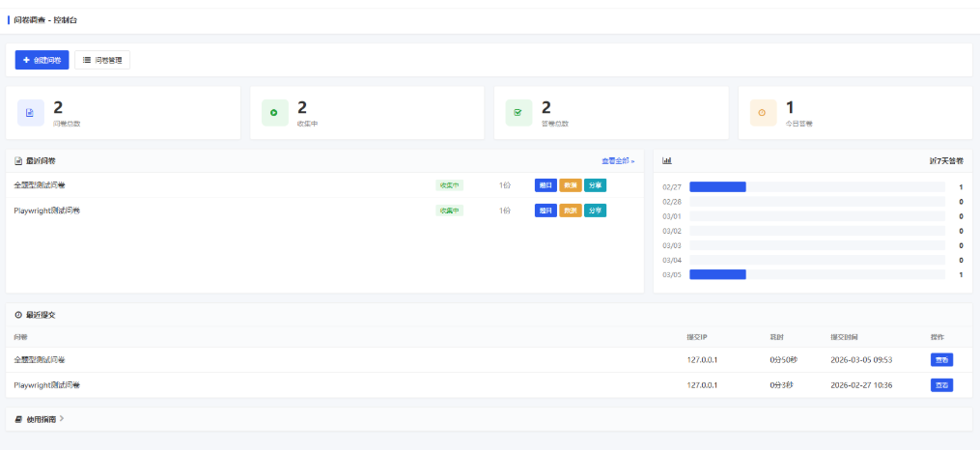The height and width of the screenshot is (450, 980).
Task: Click the clock icon beside 最新提交 heading
Action: 18,315
